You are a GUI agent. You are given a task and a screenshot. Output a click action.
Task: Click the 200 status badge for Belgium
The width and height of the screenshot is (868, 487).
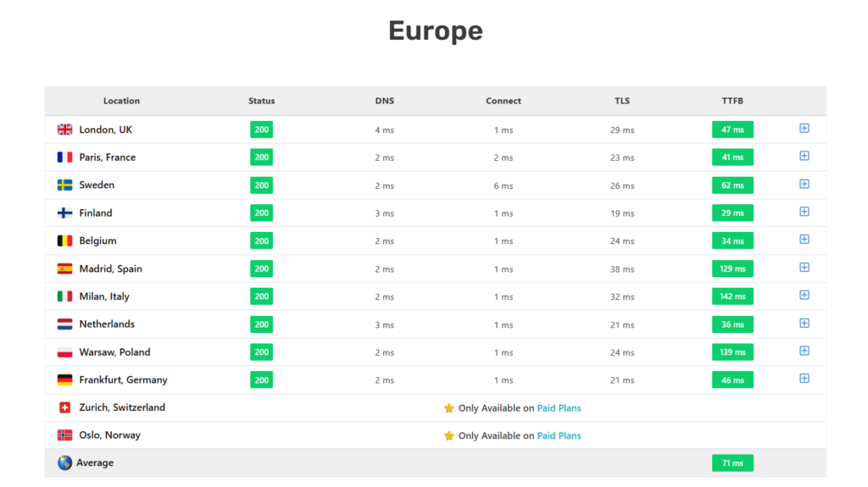point(261,241)
